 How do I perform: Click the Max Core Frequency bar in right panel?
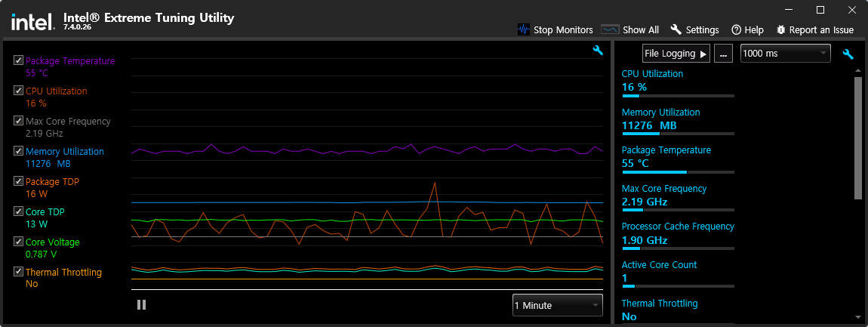[x=678, y=210]
